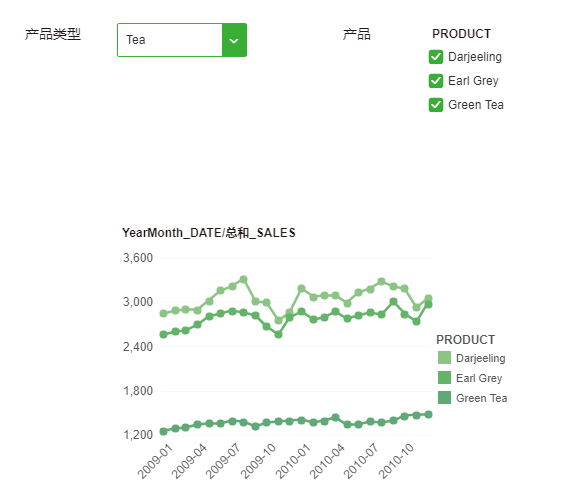Click the 2010-10 x-axis label
This screenshot has height=504, width=587.
coord(396,461)
